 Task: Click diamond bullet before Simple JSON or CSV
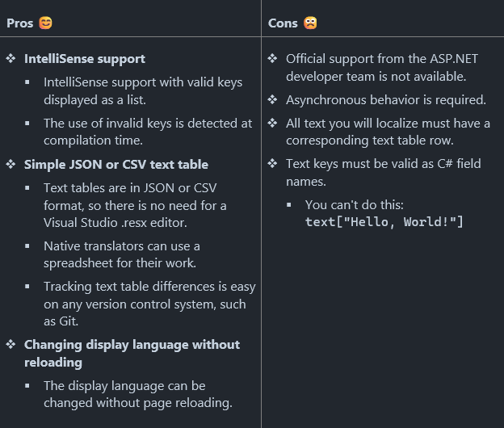click(x=11, y=164)
